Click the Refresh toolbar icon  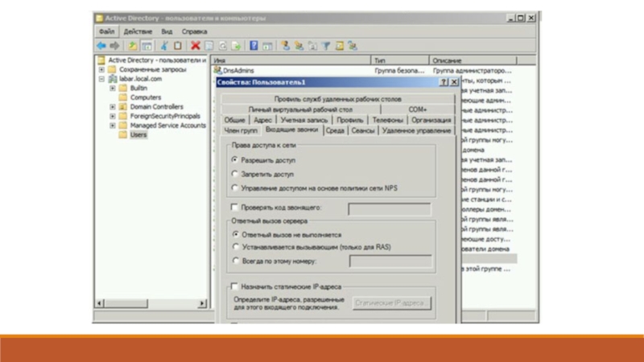pyautogui.click(x=223, y=46)
